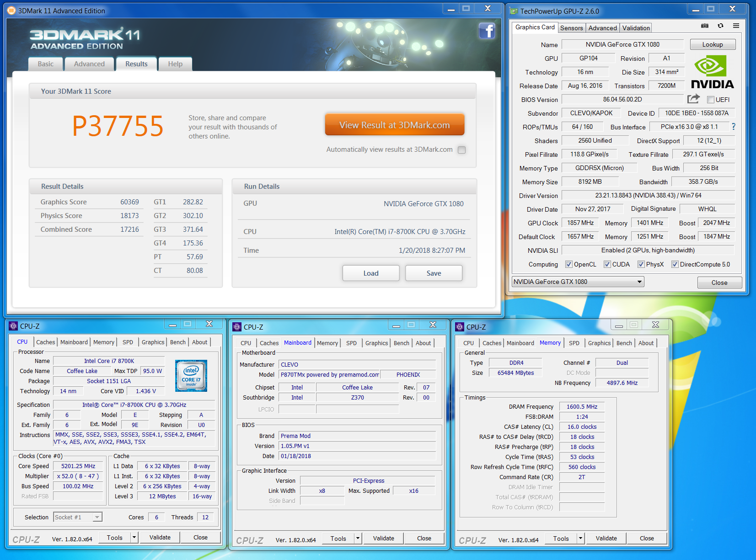Toggle the PhysX checkbox

[641, 264]
